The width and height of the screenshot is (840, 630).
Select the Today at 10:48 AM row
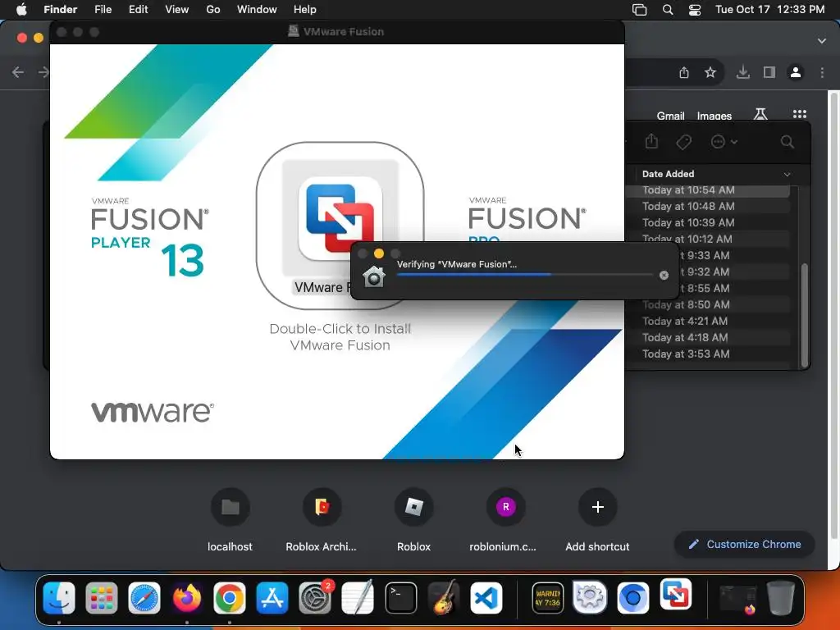707,206
